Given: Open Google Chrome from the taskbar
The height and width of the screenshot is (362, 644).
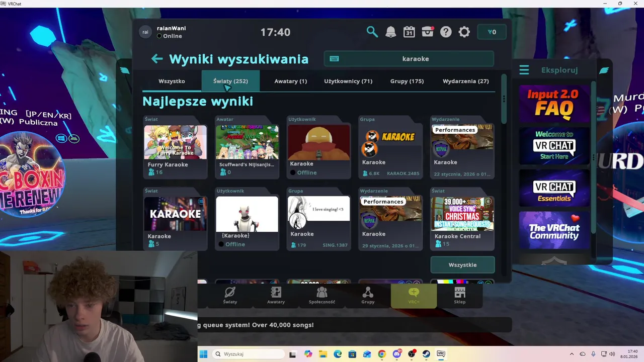Looking at the screenshot, I should click(x=382, y=354).
